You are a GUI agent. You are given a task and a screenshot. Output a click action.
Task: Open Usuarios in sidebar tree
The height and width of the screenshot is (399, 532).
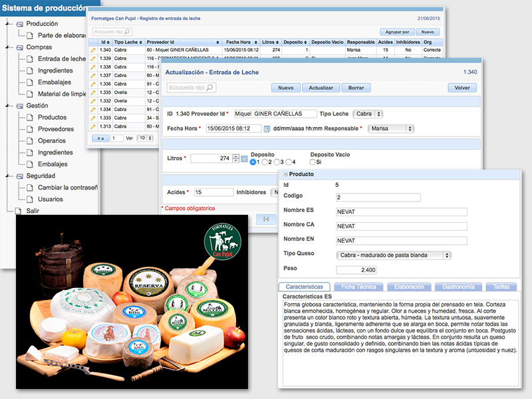tap(51, 199)
